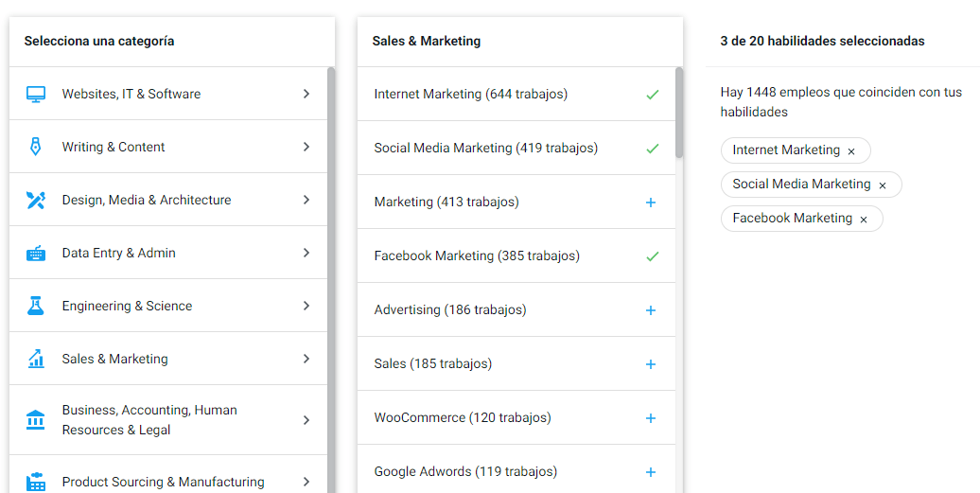This screenshot has width=980, height=493.
Task: Click the flask icon for Engineering & Science
Action: (36, 306)
